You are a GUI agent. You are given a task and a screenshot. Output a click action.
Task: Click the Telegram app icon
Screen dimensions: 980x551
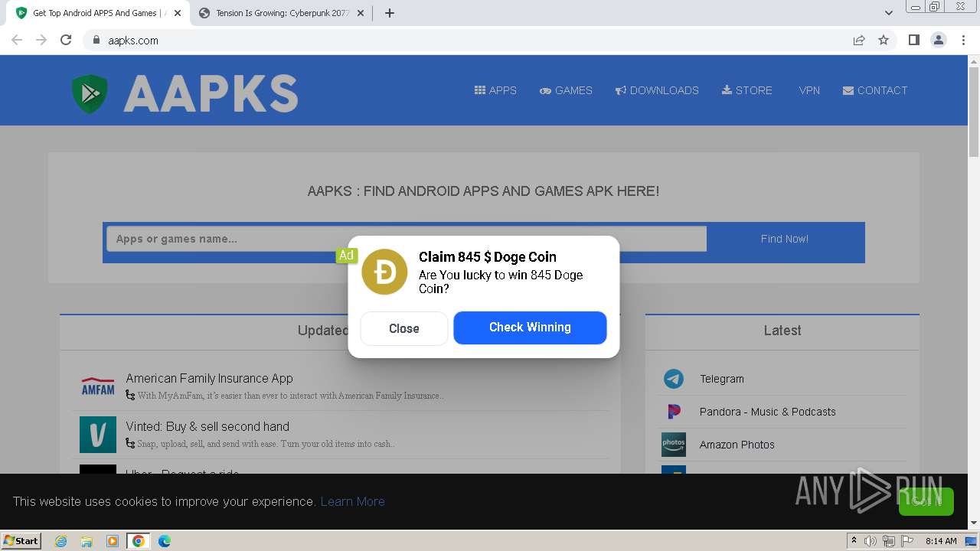point(674,379)
